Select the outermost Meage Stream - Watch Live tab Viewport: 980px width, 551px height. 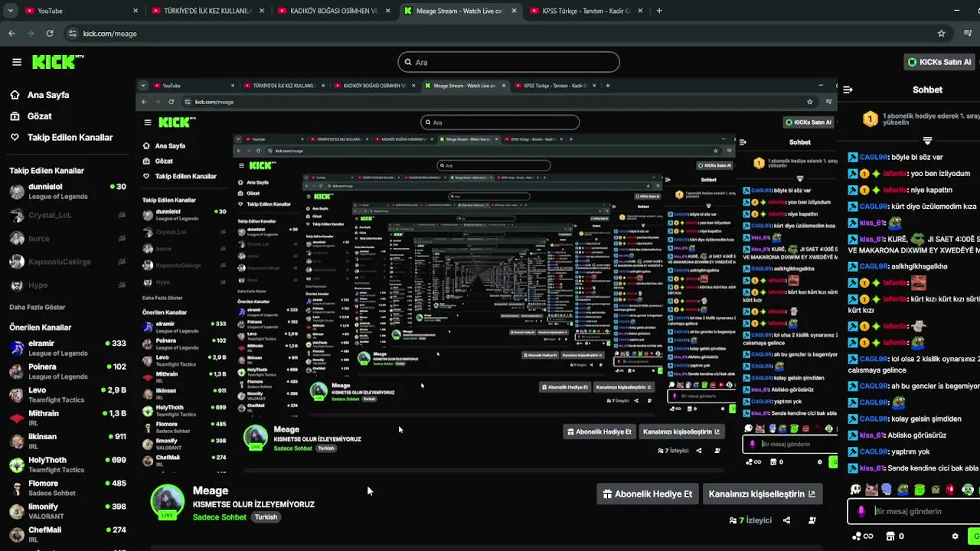click(459, 11)
